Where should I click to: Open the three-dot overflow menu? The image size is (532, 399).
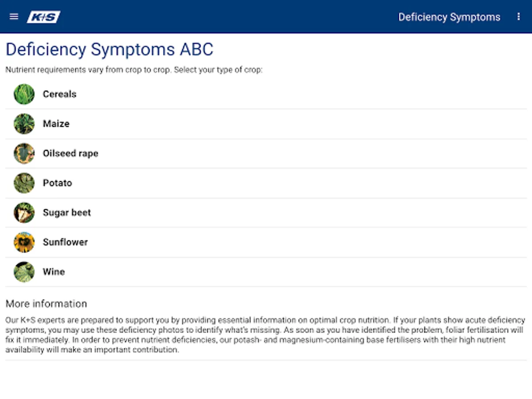519,17
